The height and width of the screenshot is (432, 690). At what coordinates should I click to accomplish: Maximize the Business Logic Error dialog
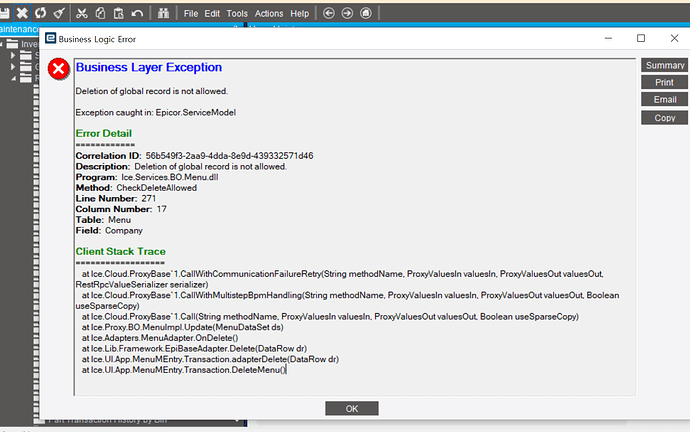pyautogui.click(x=641, y=38)
